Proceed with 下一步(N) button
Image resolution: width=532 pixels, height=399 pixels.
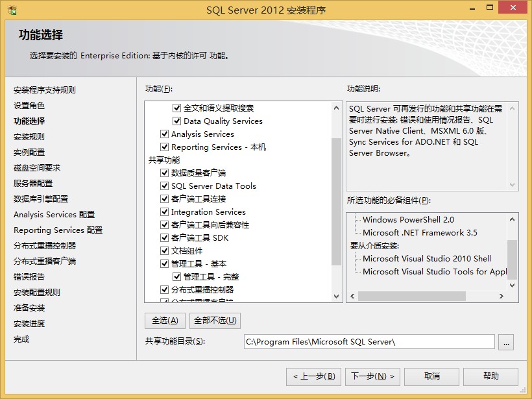[372, 376]
